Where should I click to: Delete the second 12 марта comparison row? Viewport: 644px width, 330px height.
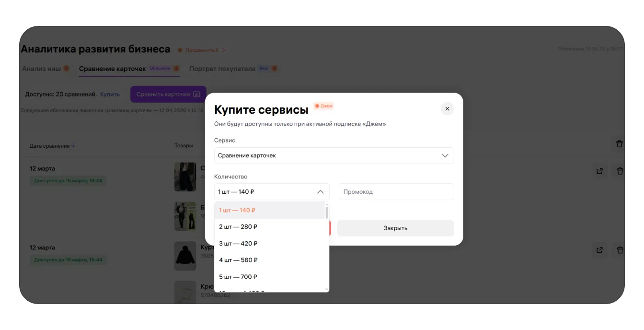point(620,250)
